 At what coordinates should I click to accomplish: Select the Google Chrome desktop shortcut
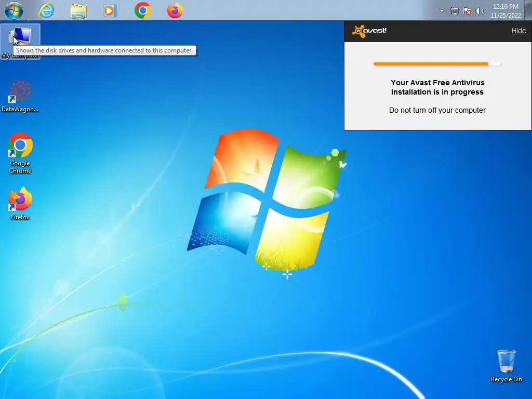20,153
